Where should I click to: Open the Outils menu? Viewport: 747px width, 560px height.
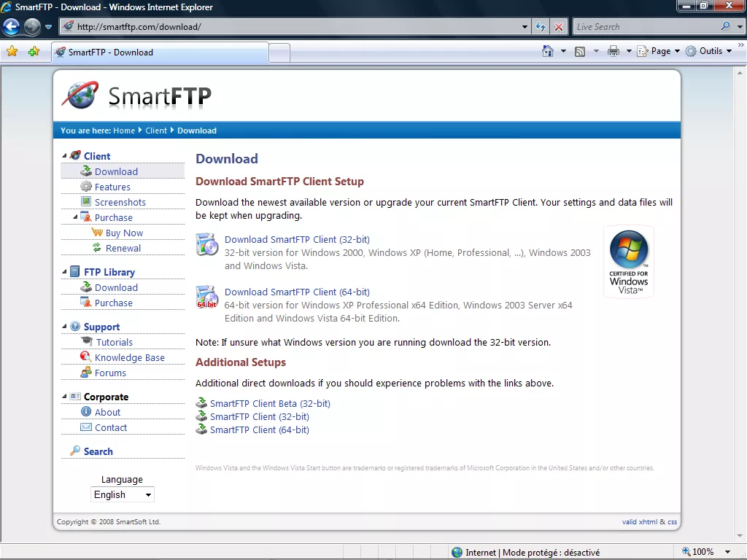tap(709, 51)
